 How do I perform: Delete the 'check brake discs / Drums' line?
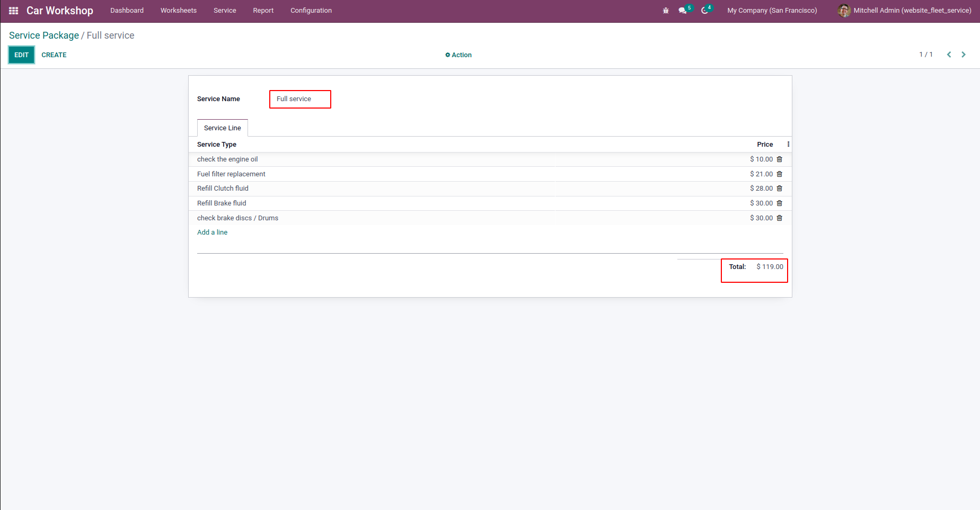point(779,218)
